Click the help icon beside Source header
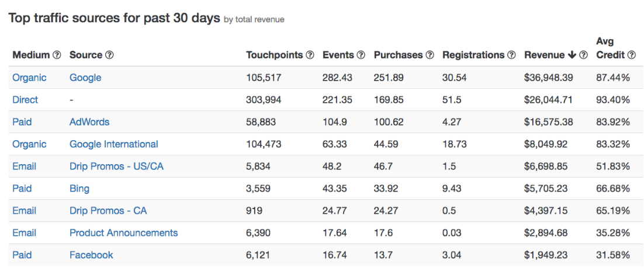The height and width of the screenshot is (271, 644). click(109, 55)
